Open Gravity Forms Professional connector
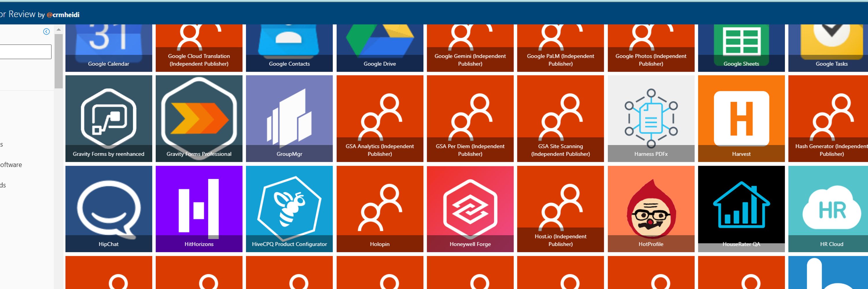The height and width of the screenshot is (289, 868). [x=199, y=118]
